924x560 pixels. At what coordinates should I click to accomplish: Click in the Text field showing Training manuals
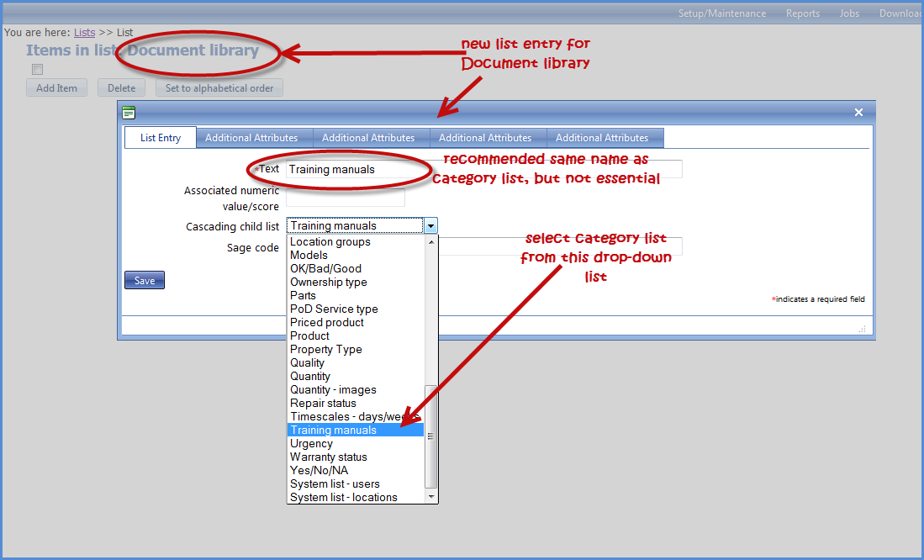[336, 169]
